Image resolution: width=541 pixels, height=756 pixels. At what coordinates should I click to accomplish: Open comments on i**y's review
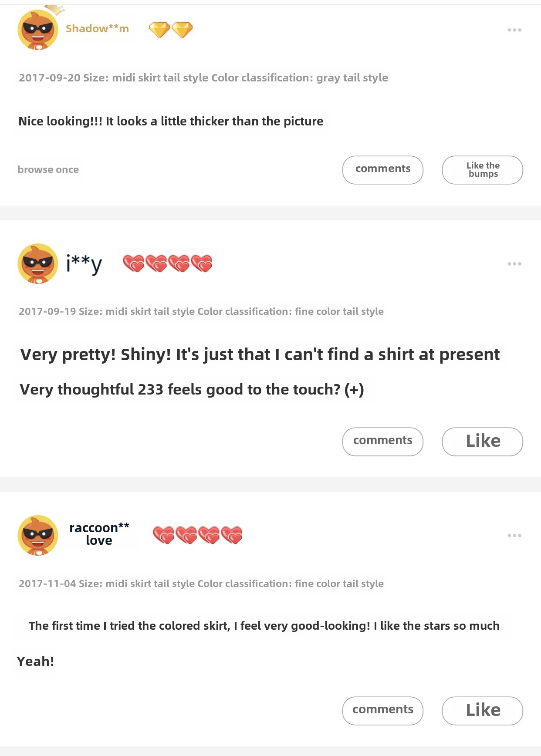[x=382, y=441]
